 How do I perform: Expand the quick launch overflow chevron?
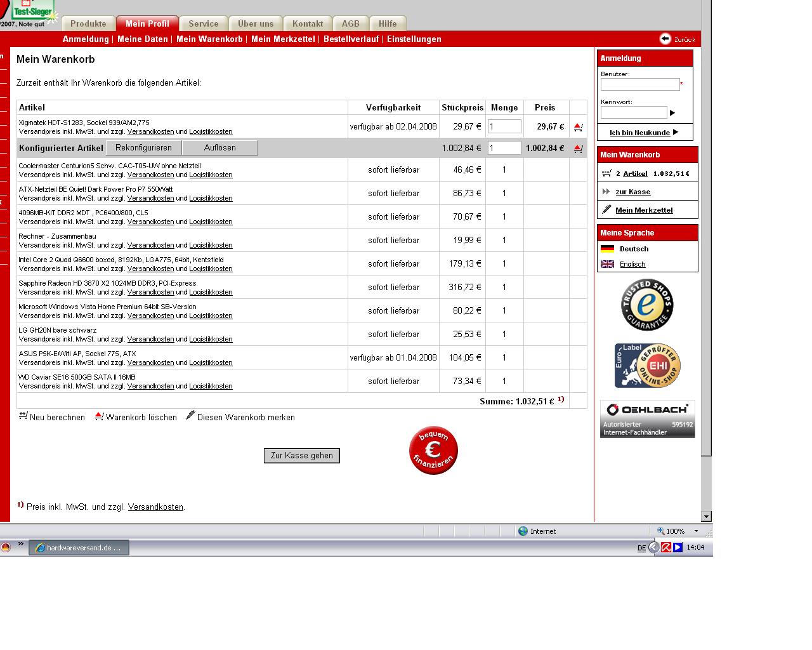pos(20,544)
